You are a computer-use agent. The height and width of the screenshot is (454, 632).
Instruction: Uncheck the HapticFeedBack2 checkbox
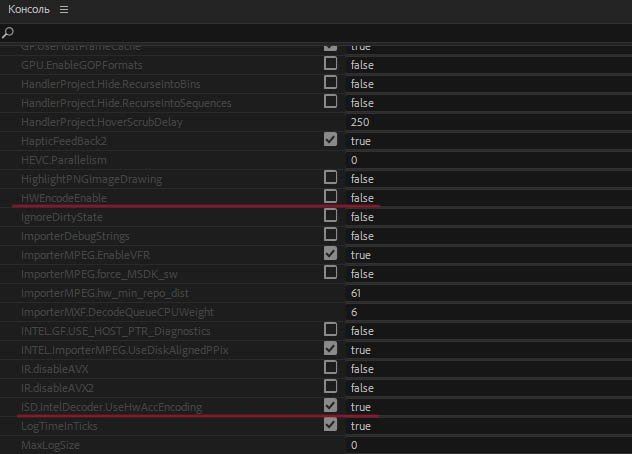pyautogui.click(x=331, y=140)
